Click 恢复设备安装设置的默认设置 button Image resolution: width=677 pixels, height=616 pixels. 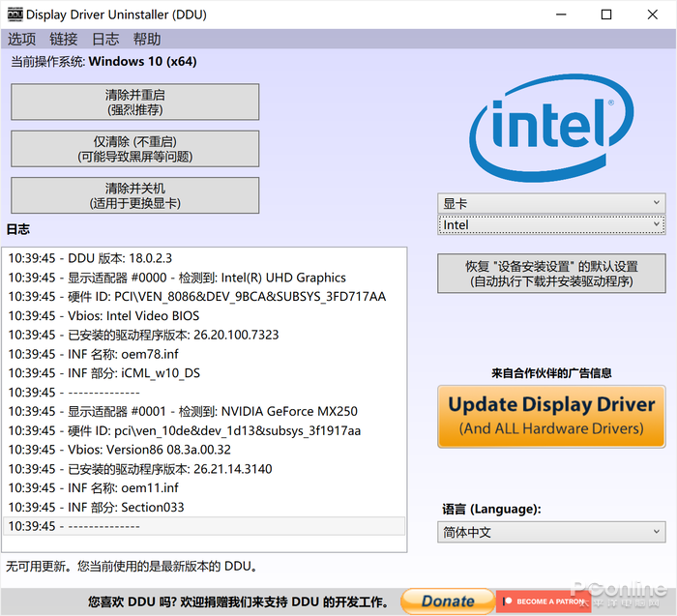550,274
